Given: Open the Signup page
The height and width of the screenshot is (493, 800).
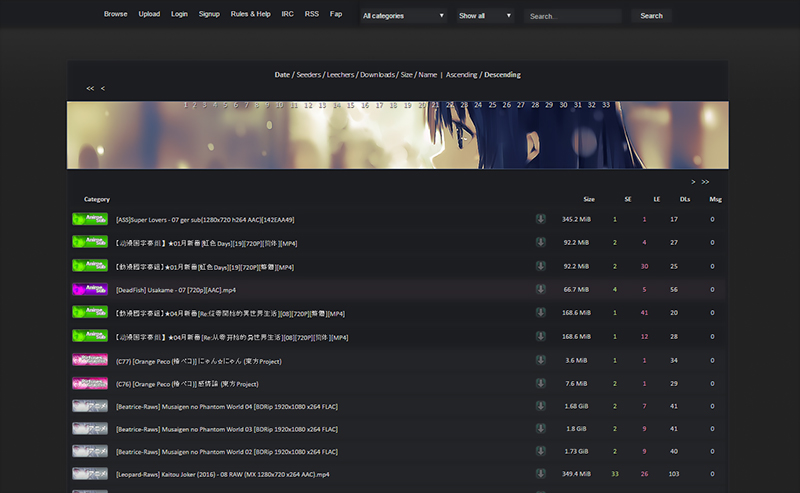Looking at the screenshot, I should click(x=209, y=14).
